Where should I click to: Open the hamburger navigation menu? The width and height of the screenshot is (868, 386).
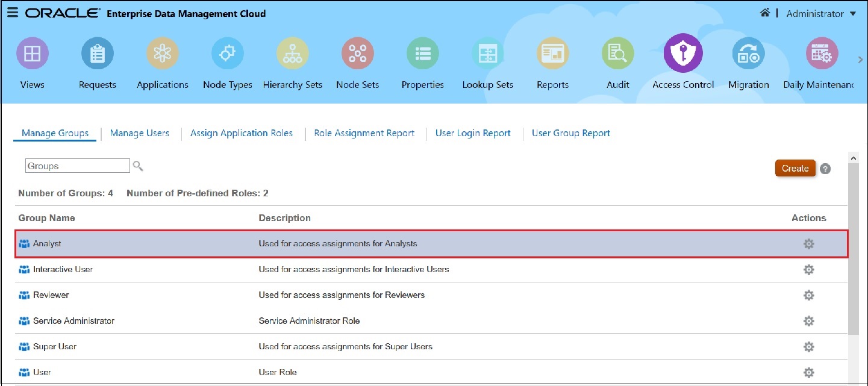[13, 13]
